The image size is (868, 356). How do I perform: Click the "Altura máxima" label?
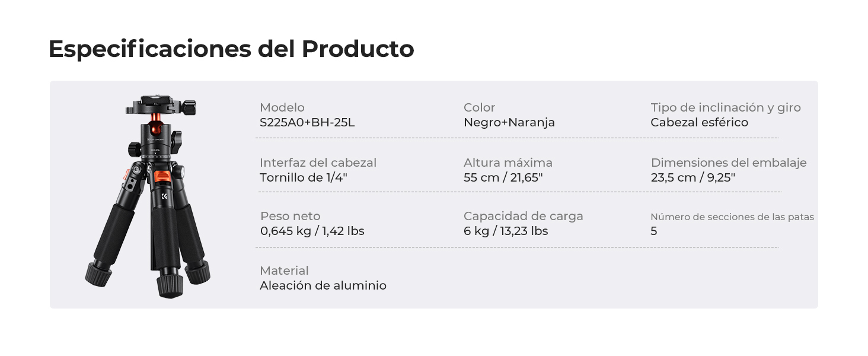point(508,163)
